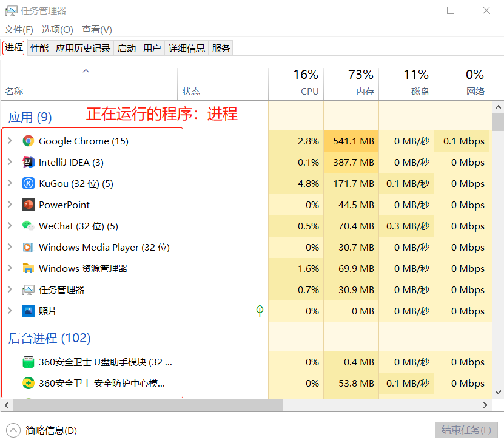Image resolution: width=504 pixels, height=440 pixels.
Task: Switch to the 详细信息 tab
Action: point(187,48)
